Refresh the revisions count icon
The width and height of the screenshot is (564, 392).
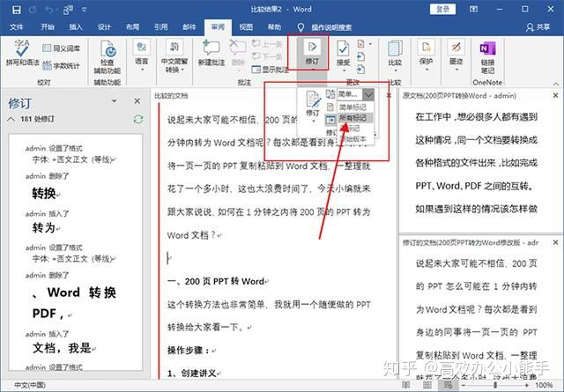(x=138, y=119)
